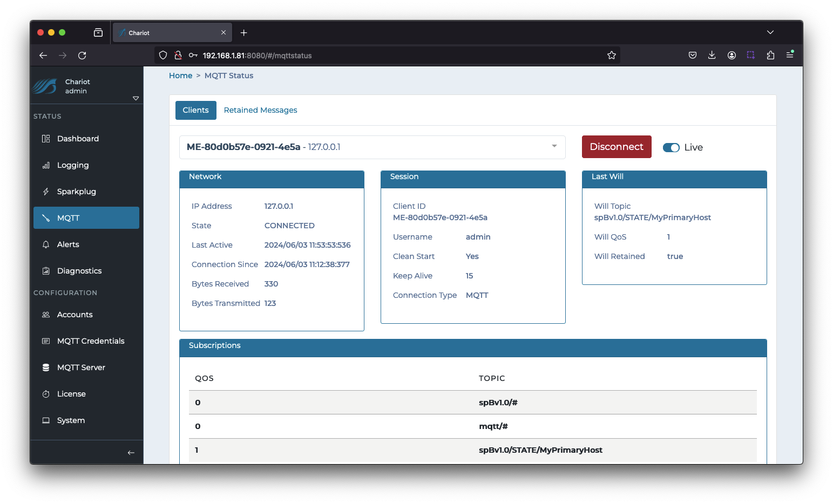Save page to Pocket
The image size is (833, 504).
pyautogui.click(x=693, y=55)
